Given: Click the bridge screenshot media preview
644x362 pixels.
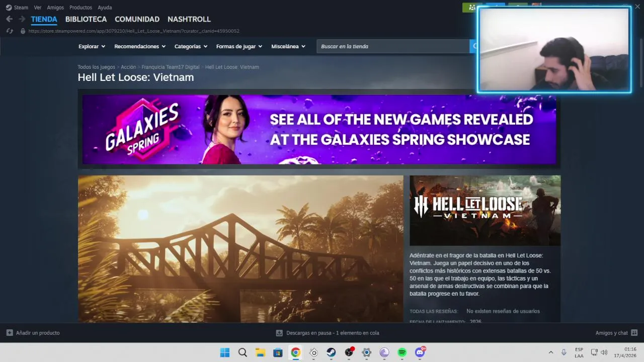Looking at the screenshot, I should click(240, 249).
